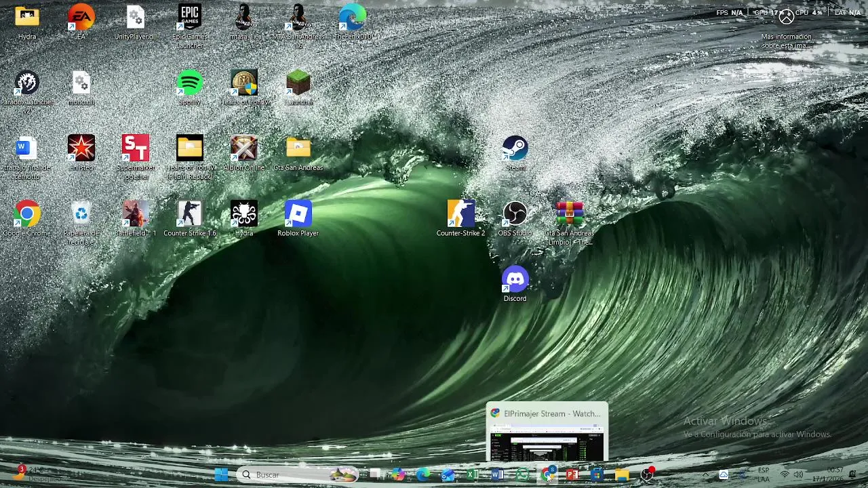868x488 pixels.
Task: Launch Counter Strike 1.6 shortcut
Action: (190, 219)
